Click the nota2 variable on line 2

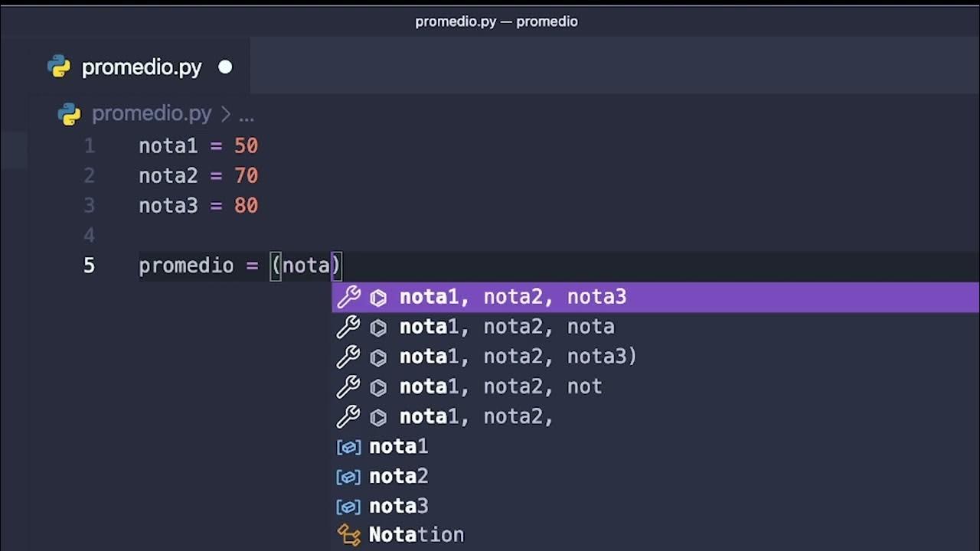pyautogui.click(x=168, y=175)
